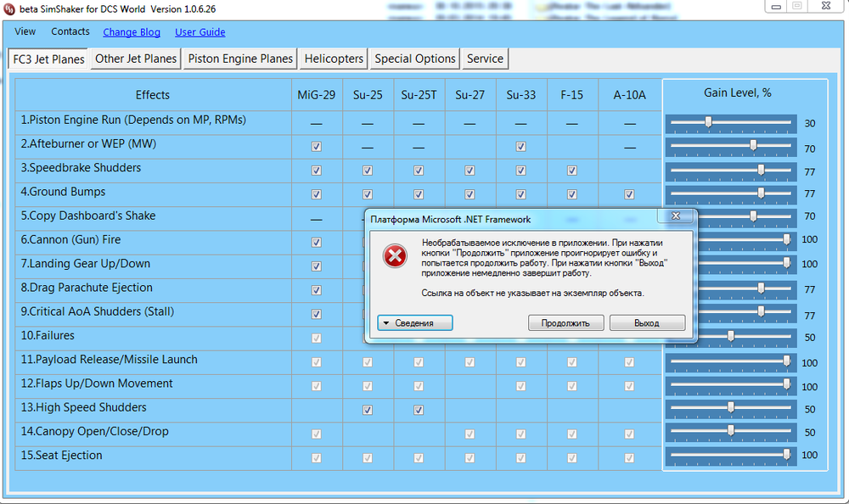
Task: Click the Продолжить button
Action: tap(565, 323)
